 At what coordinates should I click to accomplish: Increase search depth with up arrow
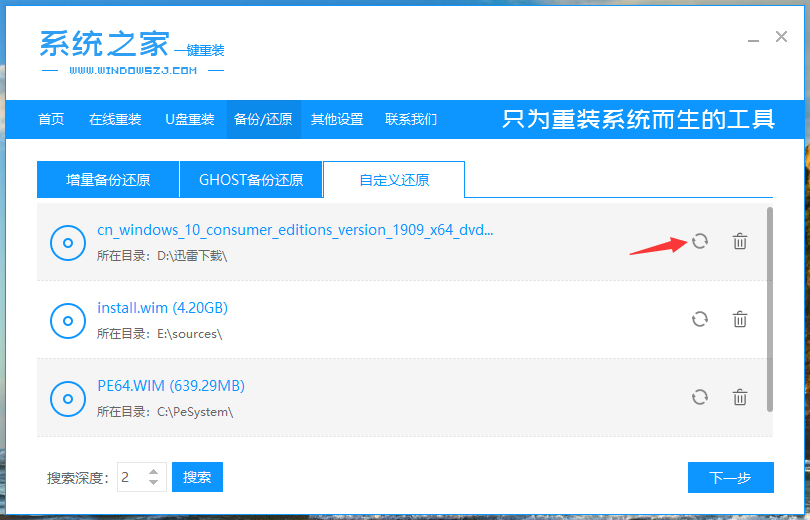(153, 471)
